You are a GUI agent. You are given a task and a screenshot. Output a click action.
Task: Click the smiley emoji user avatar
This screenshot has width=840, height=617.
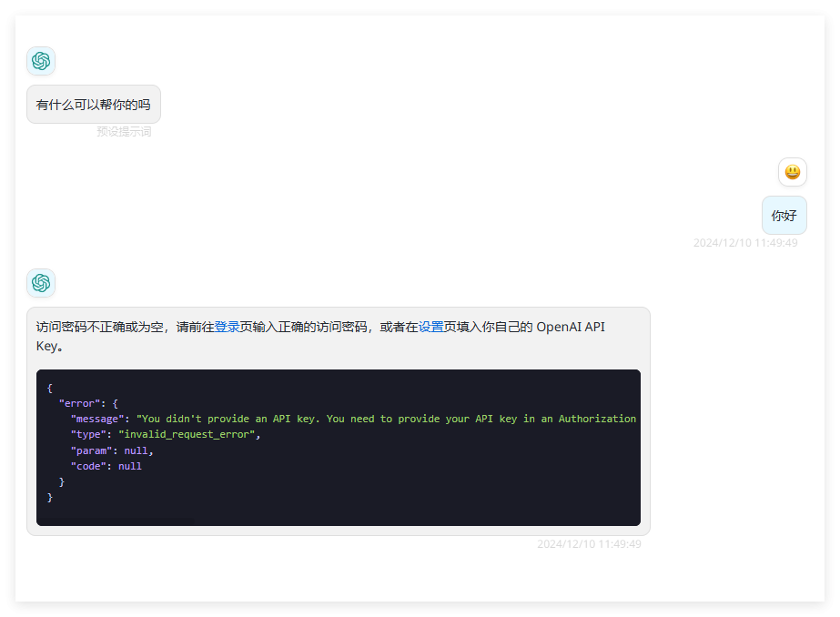coord(792,172)
